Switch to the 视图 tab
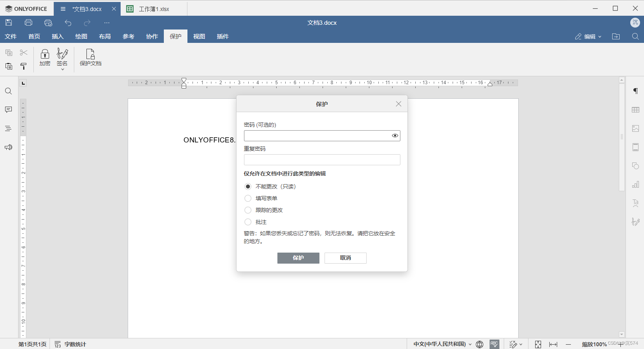 click(199, 36)
